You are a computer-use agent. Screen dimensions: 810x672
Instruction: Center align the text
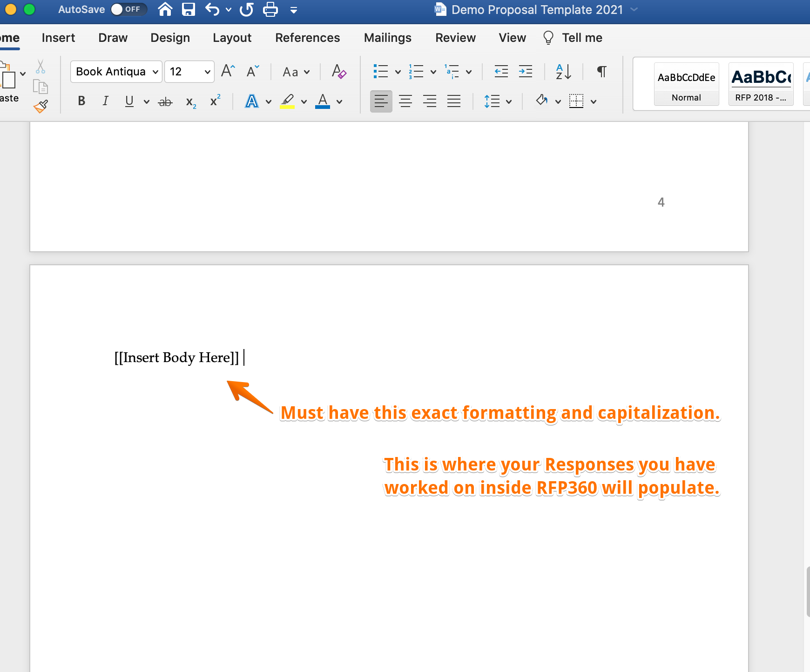(x=405, y=101)
